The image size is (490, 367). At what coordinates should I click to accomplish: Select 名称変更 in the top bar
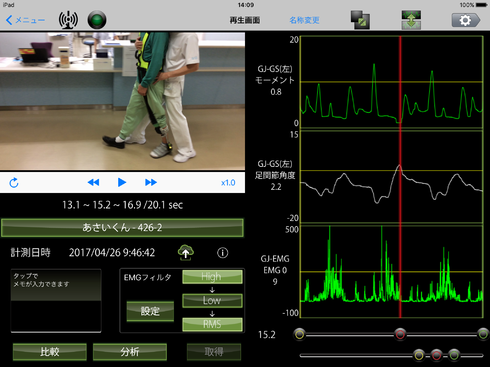tap(304, 20)
